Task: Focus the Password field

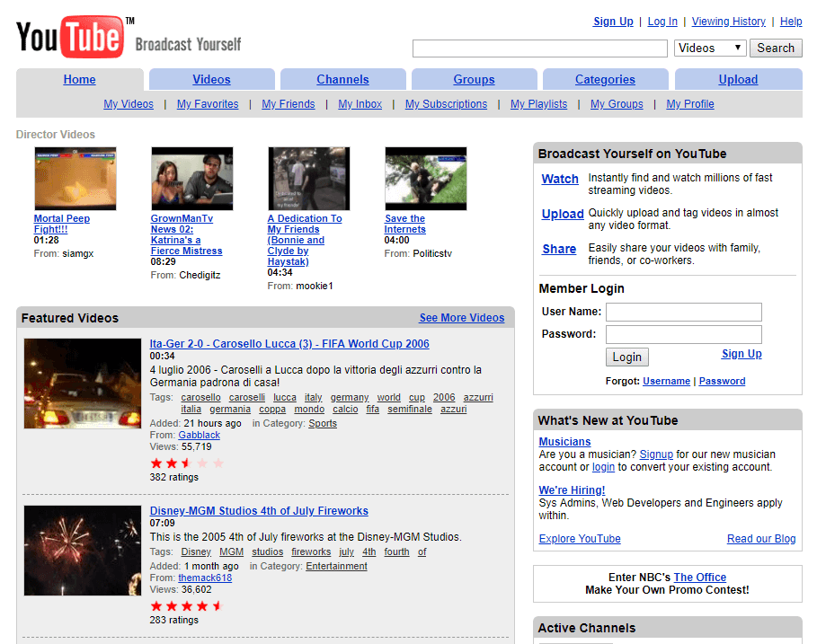Action: pos(684,335)
